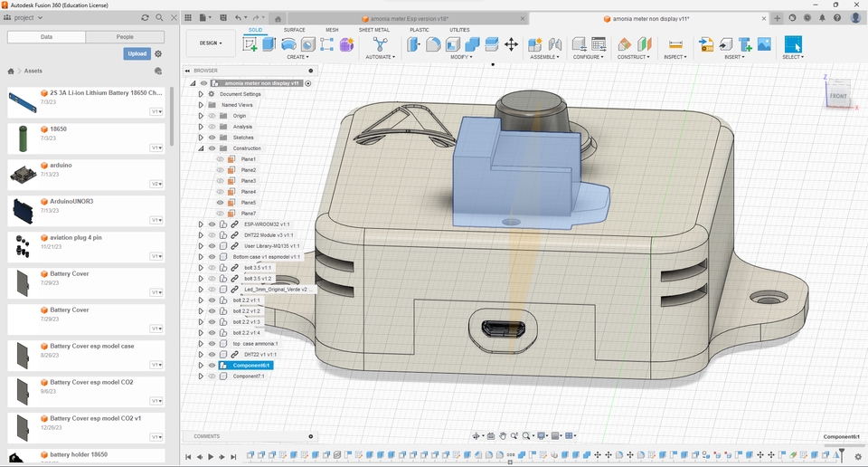Select the Move/Copy arrows tool

(x=511, y=44)
